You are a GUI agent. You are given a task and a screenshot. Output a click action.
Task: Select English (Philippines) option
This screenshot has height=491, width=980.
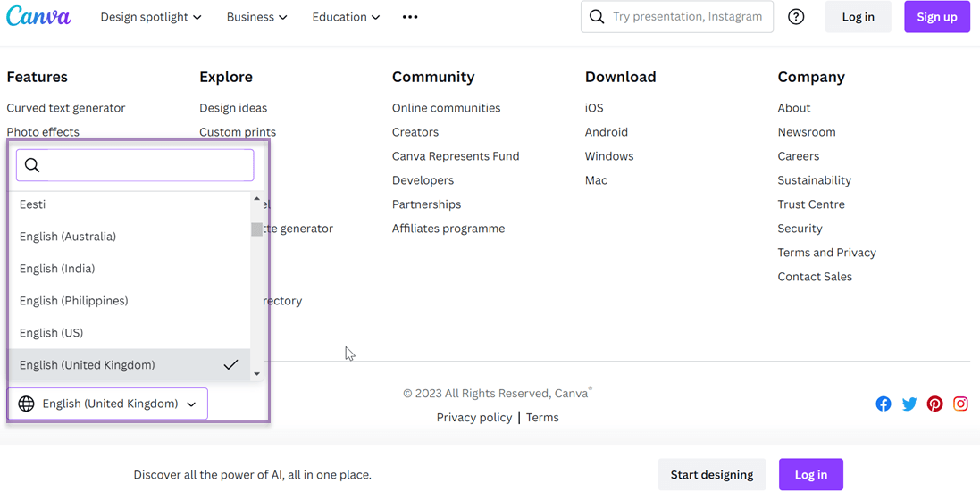[130, 301]
